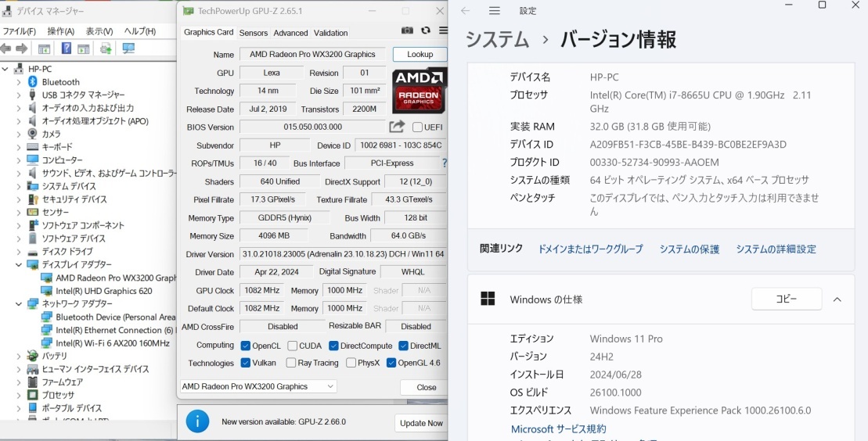Open the システムの詳細設定 link
868x441 pixels.
[776, 249]
